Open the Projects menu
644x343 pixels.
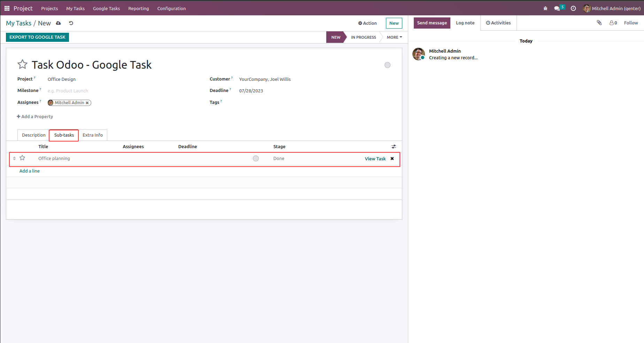point(49,8)
